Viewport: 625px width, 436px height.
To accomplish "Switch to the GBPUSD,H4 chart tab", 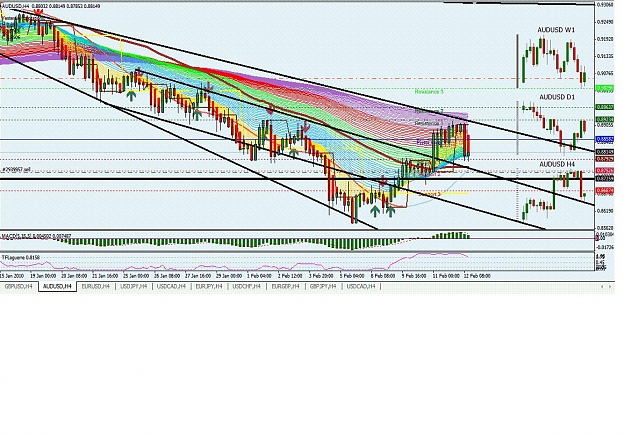I will [18, 286].
